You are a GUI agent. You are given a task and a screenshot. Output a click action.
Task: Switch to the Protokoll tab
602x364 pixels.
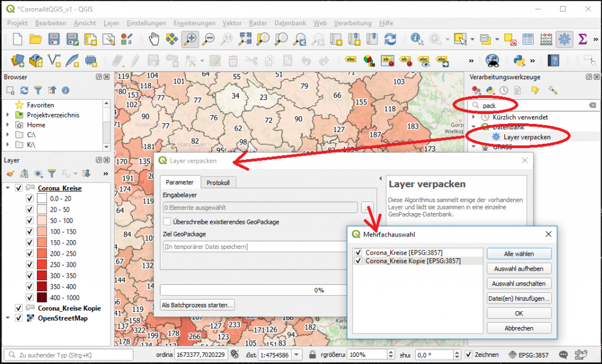point(219,182)
